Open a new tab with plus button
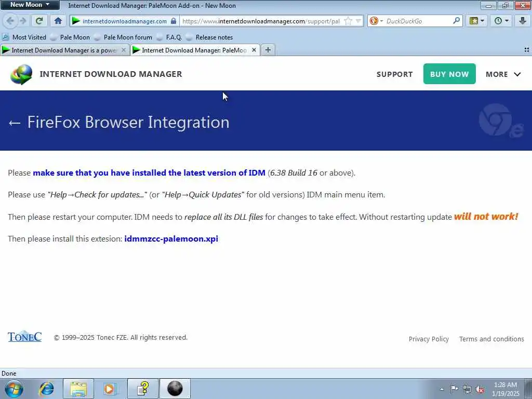 pos(268,50)
